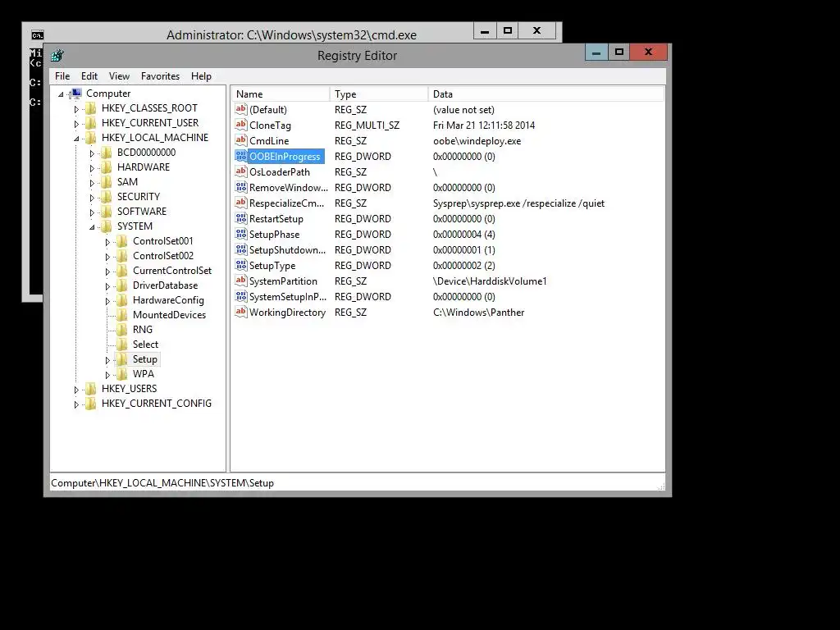Select the CurrentControlSet key
This screenshot has width=840, height=630.
172,271
